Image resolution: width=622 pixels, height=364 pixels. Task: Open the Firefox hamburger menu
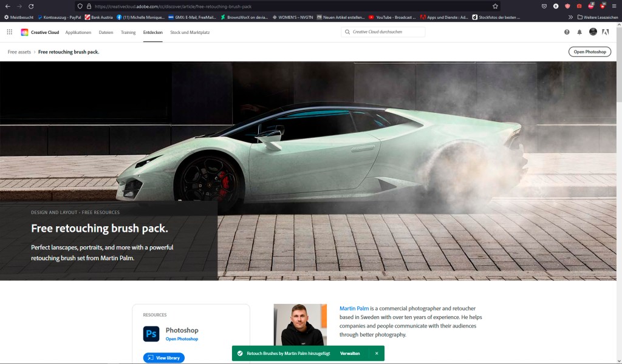point(614,6)
